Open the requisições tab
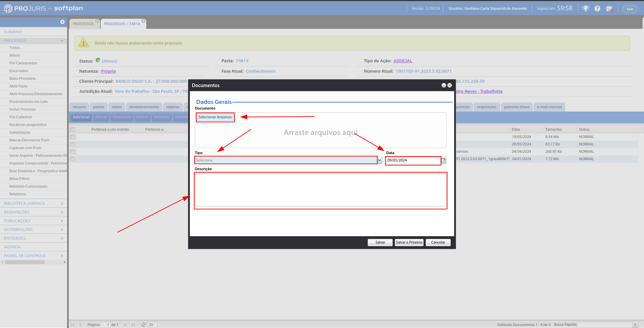This screenshot has height=328, width=644. coord(486,107)
